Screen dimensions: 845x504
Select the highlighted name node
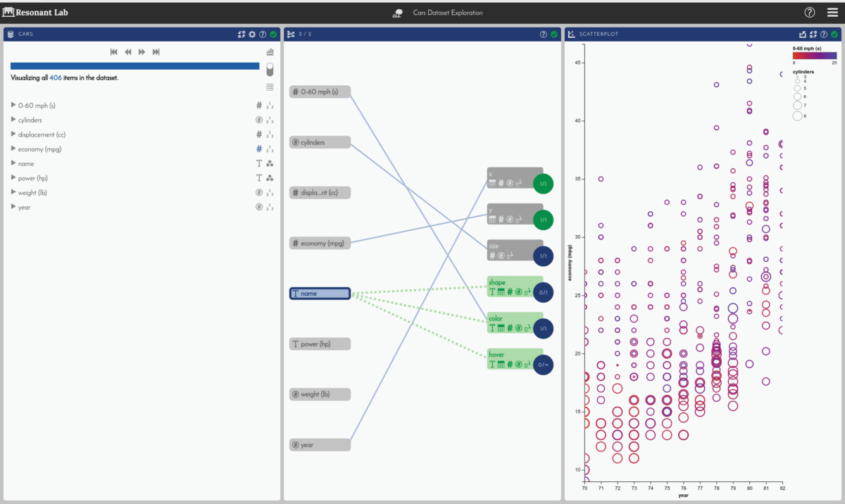(x=320, y=294)
